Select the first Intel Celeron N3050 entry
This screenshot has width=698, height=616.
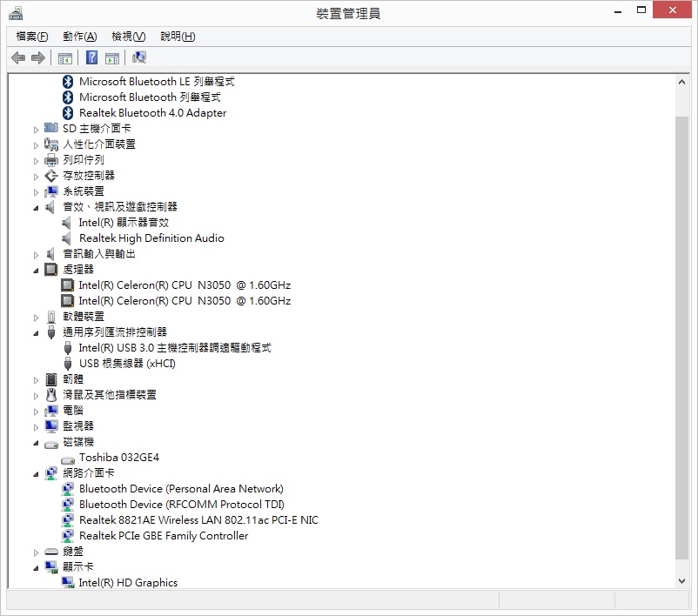(x=185, y=285)
